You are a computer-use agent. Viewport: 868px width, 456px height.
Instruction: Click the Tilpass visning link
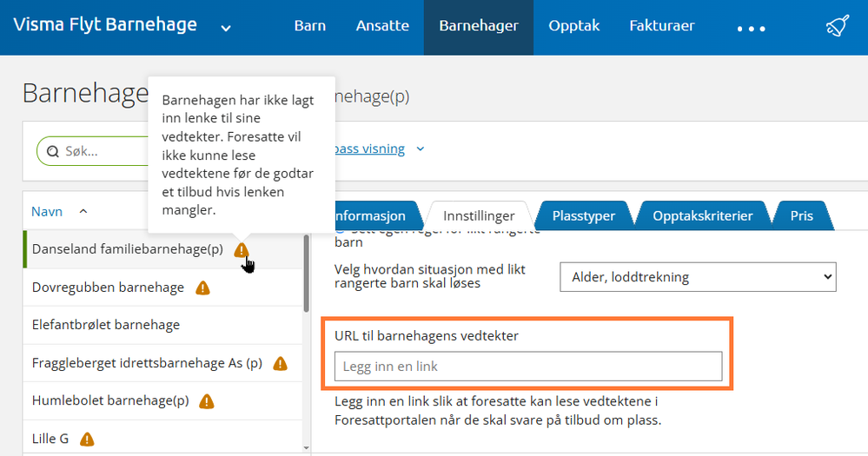[x=370, y=149]
